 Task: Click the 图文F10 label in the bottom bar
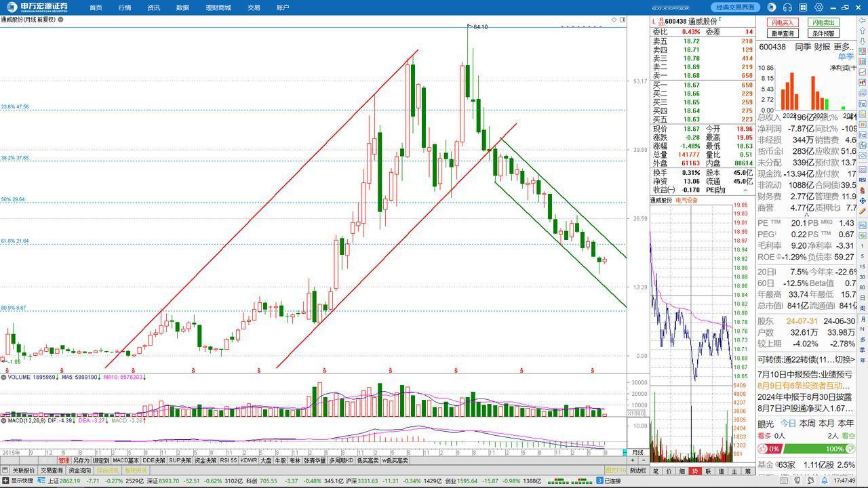coord(616,470)
